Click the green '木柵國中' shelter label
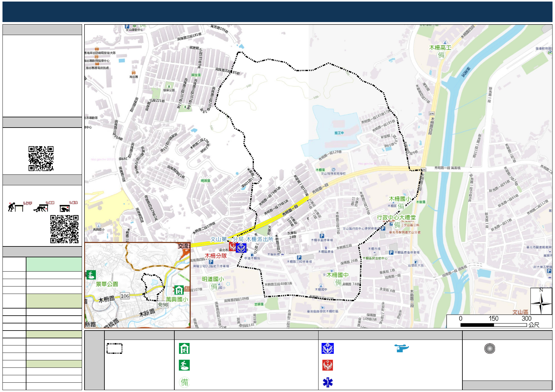Viewport: 555px width, 392px height. 337,275
